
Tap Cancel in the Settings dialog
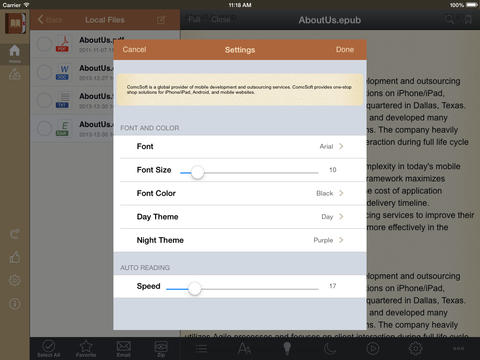(134, 50)
